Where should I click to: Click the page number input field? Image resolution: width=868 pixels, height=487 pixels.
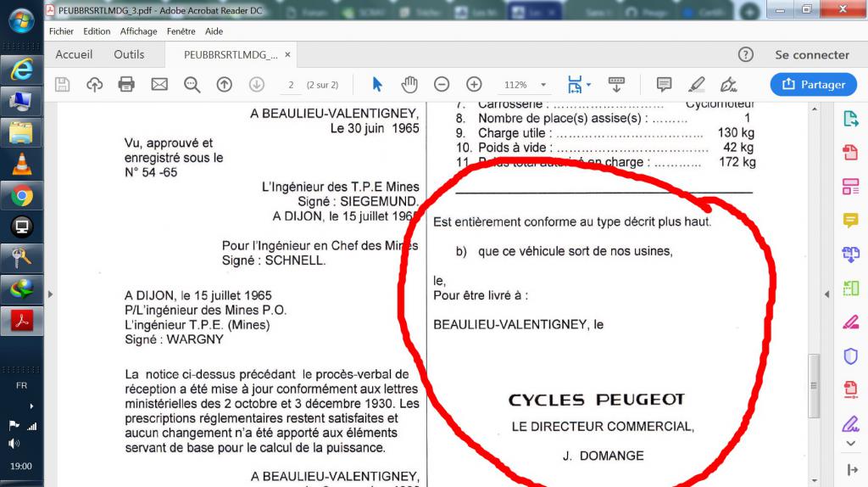(291, 85)
